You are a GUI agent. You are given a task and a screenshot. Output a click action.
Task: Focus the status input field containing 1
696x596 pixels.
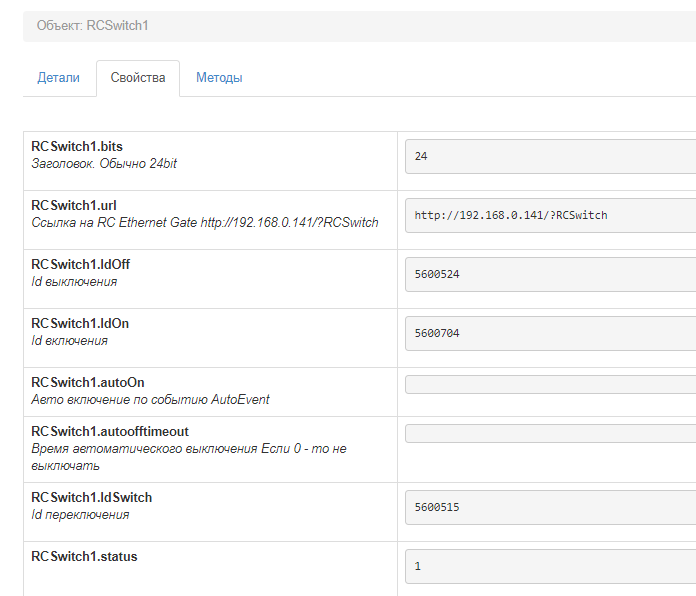(x=550, y=567)
